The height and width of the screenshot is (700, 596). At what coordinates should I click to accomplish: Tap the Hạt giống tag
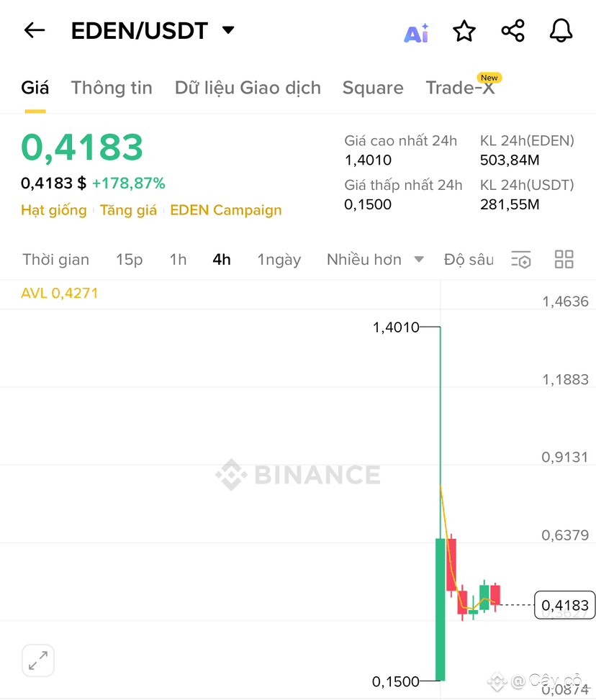click(53, 210)
